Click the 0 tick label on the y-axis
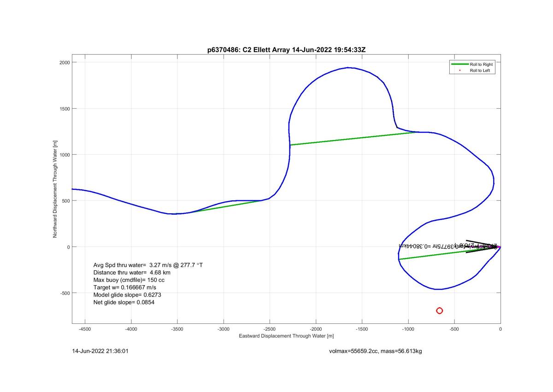553x392 pixels. (x=68, y=247)
